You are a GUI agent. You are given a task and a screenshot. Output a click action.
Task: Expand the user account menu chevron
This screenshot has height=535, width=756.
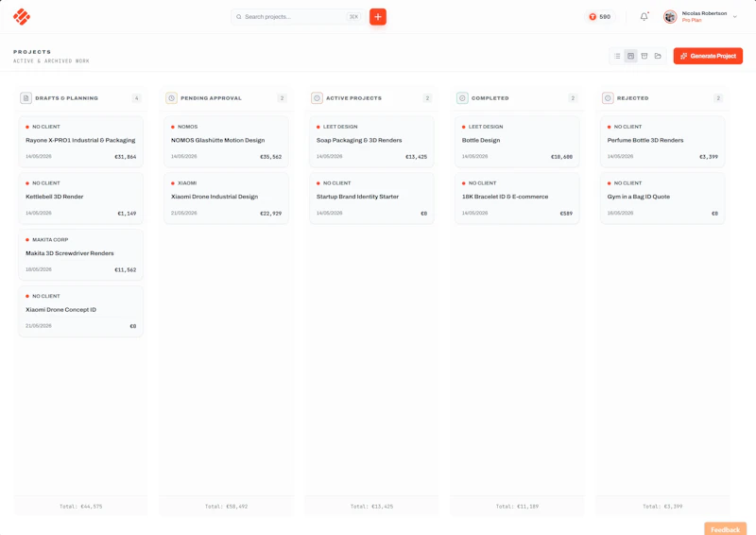tap(735, 17)
